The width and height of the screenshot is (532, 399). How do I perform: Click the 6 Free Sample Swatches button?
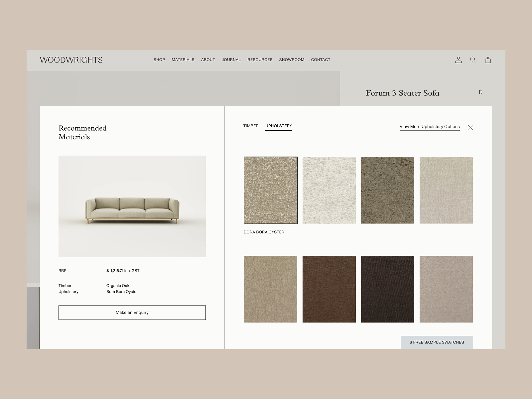437,342
